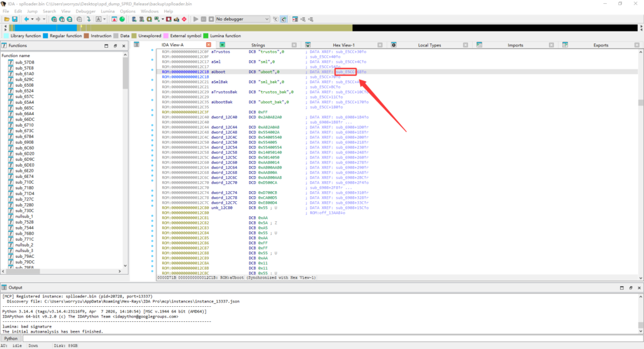This screenshot has height=349, width=644.
Task: Select function nullsub_1 in list
Action: coord(25,216)
